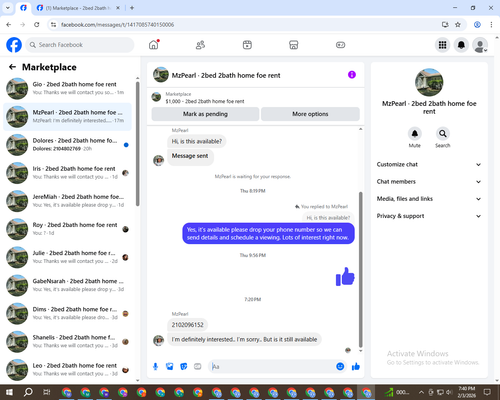Viewport: 500px width, 400px height.
Task: Click the phone number message 2102096152
Action: [x=187, y=325]
